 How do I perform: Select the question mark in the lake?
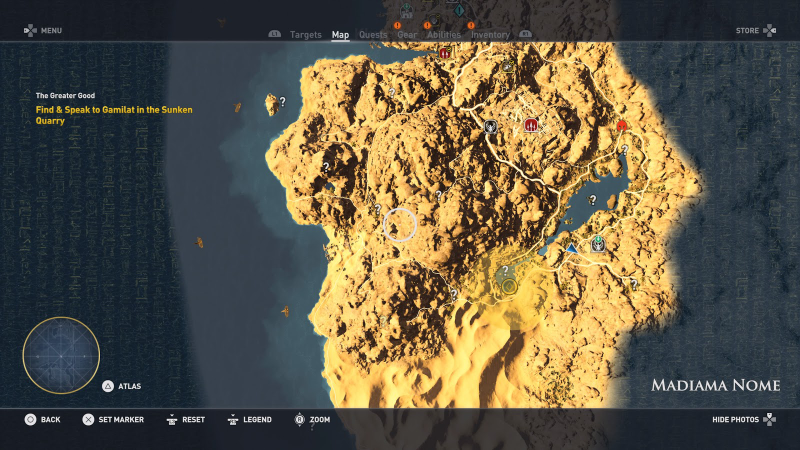tap(592, 199)
